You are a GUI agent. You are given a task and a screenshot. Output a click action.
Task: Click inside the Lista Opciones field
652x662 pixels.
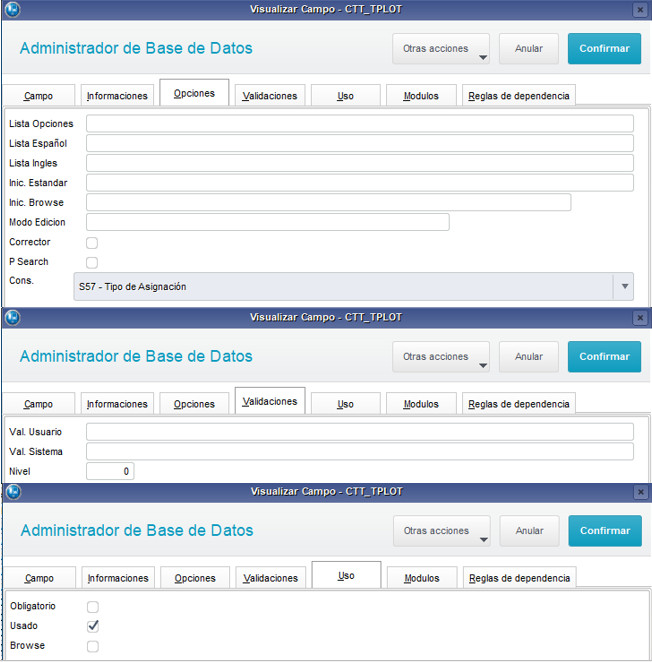pyautogui.click(x=359, y=124)
